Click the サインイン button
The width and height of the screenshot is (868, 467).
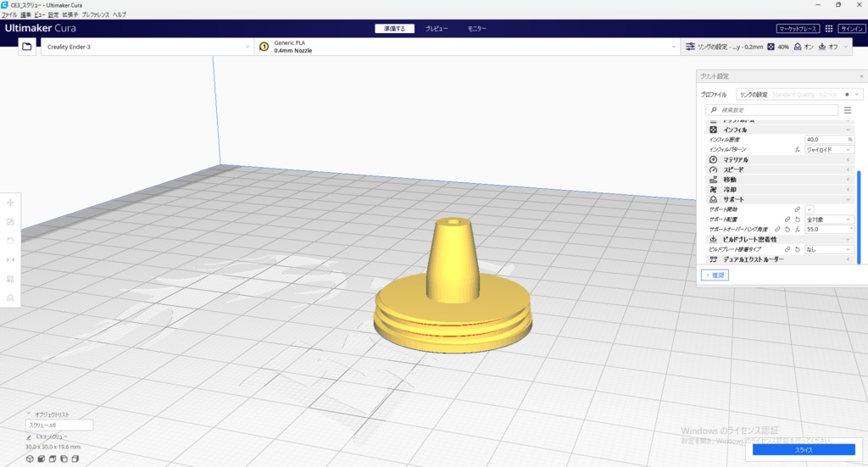click(851, 29)
